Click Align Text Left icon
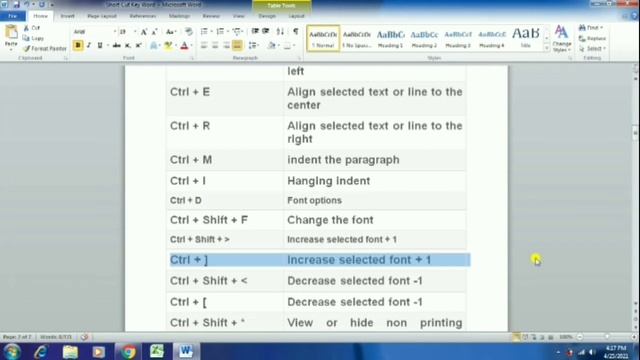Screen dimensions: 640x360 coord(204,45)
